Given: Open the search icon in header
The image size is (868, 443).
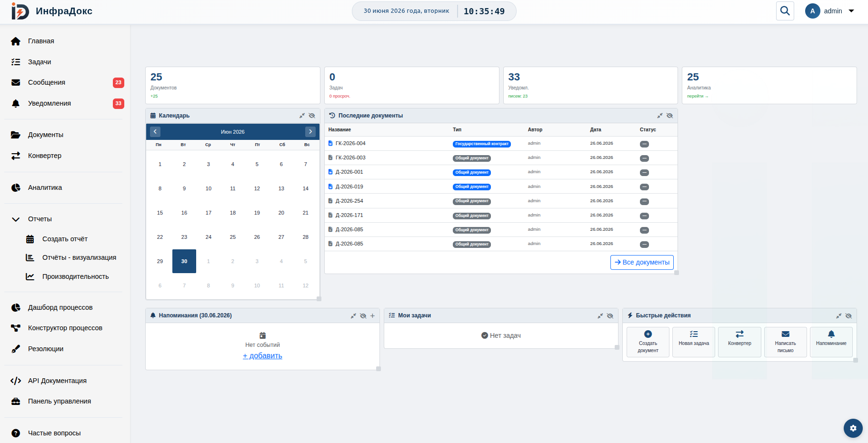Looking at the screenshot, I should pos(785,11).
